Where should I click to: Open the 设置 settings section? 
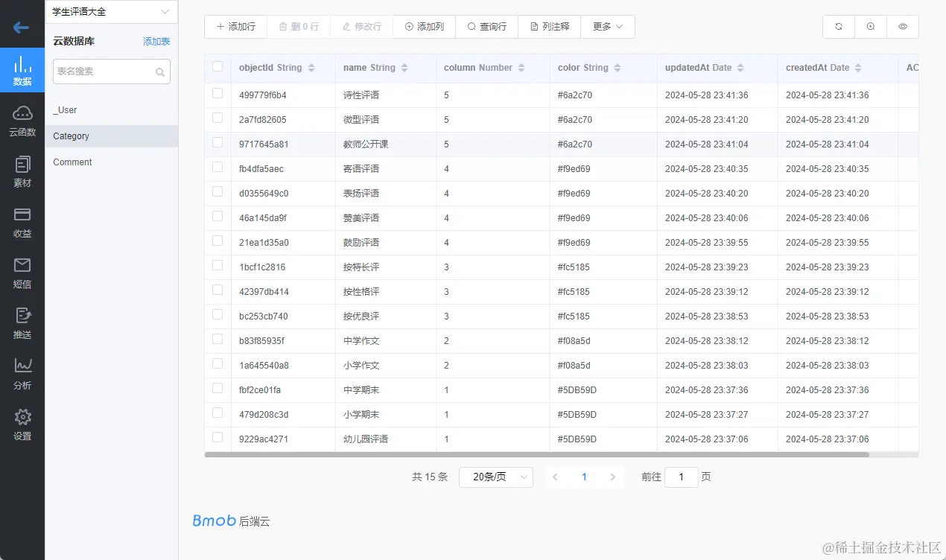pyautogui.click(x=22, y=424)
